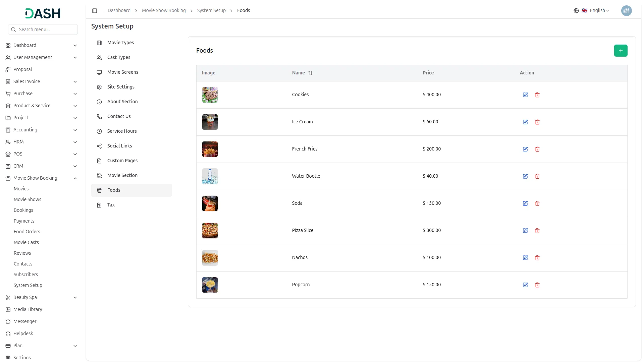The width and height of the screenshot is (644, 362).
Task: Click the search magnifier in the menu search box
Action: (x=13, y=29)
